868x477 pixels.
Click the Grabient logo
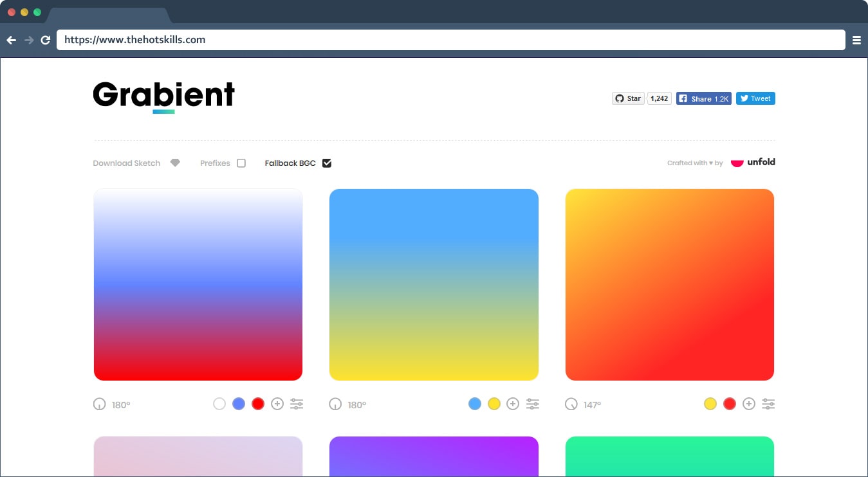tap(164, 98)
